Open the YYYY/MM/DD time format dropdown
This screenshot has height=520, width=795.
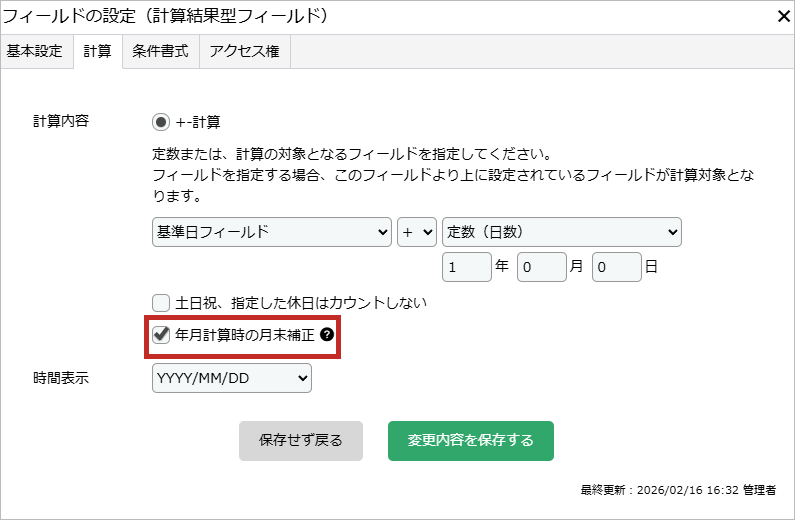click(x=231, y=378)
